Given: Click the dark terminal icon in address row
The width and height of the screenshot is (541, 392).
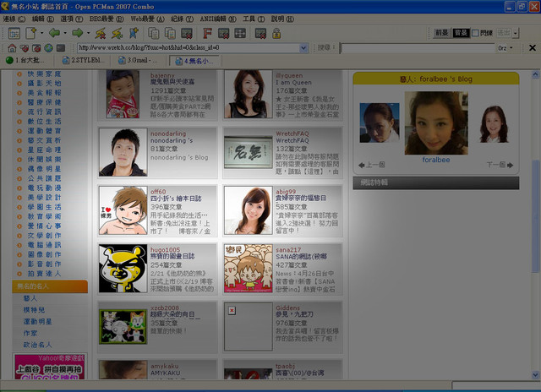Looking at the screenshot, I should click(61, 48).
